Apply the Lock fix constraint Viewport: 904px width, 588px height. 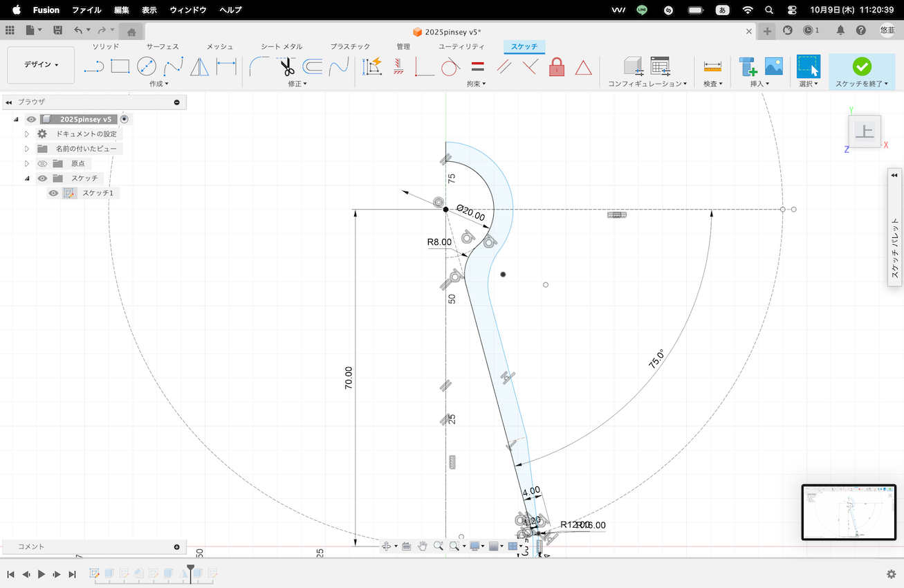pyautogui.click(x=557, y=67)
